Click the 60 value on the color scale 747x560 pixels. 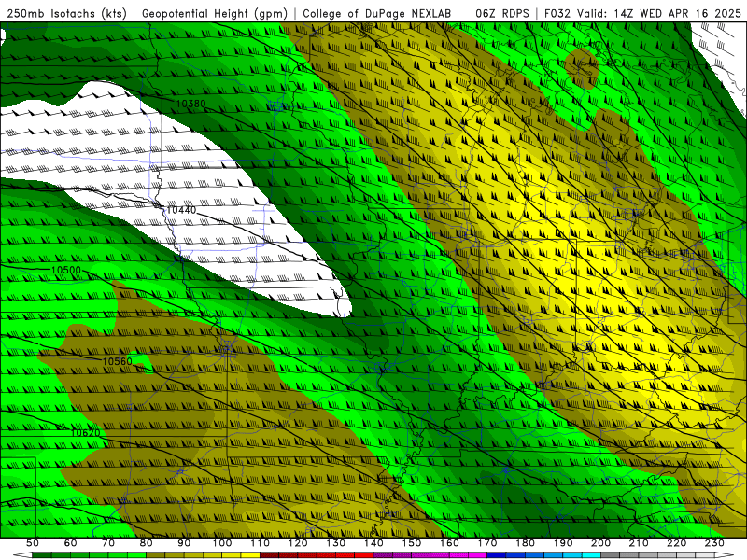tap(70, 543)
